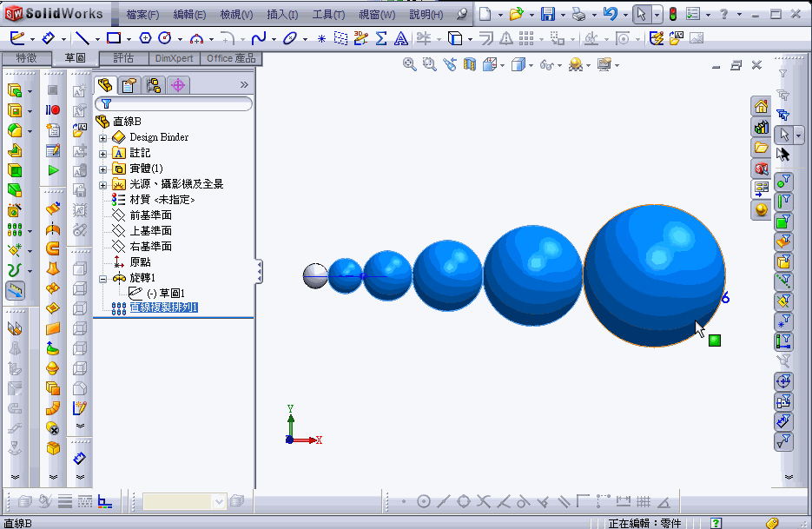
Task: Open the 工具(T) menu
Action: click(x=328, y=15)
